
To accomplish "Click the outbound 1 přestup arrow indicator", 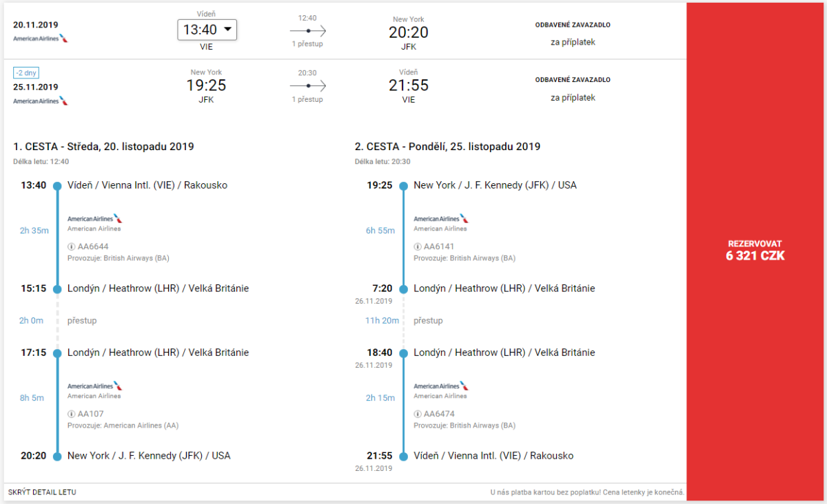I will click(307, 32).
